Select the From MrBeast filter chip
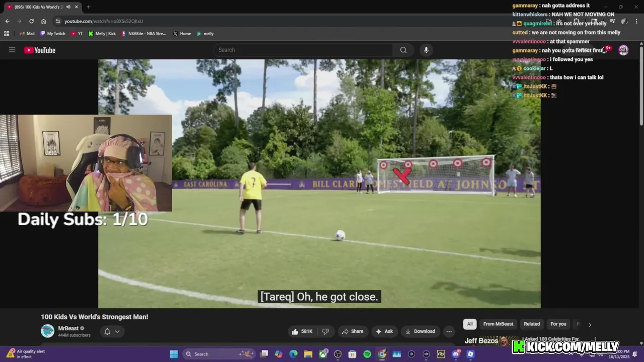Viewport: 644px width, 362px height. coord(498,324)
